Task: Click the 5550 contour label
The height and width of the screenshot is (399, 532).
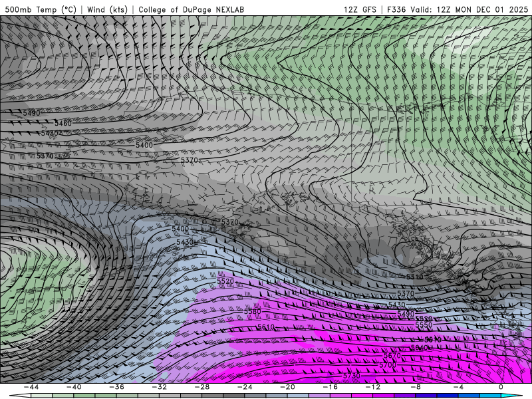Action: (x=424, y=325)
